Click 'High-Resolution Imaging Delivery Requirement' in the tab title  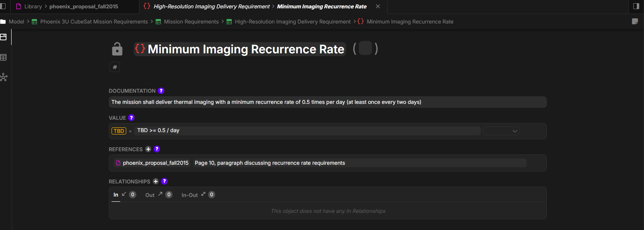coord(211,6)
